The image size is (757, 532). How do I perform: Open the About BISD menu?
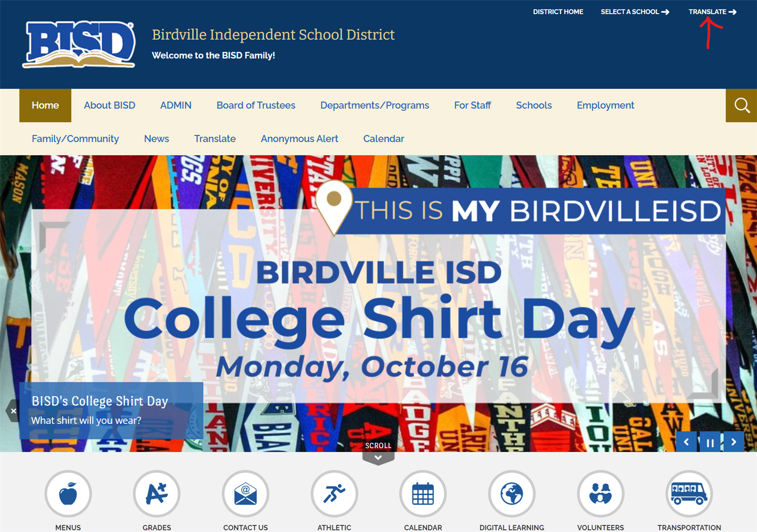coord(110,105)
